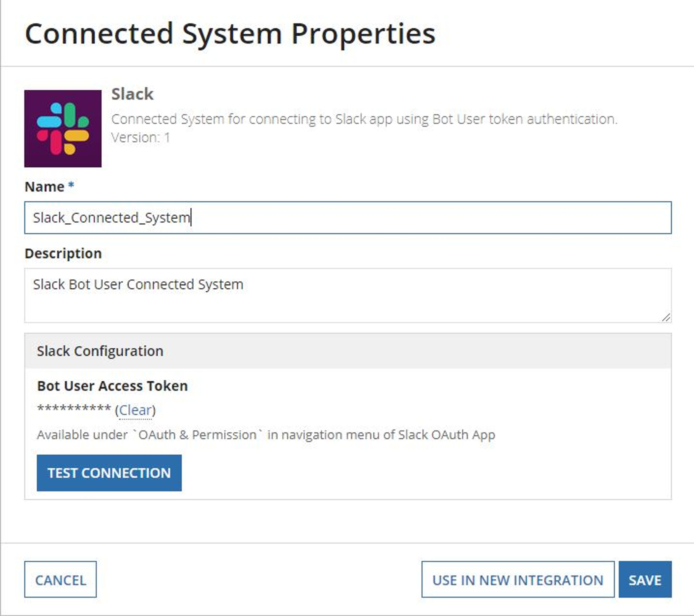
Task: Click the Test Connection button
Action: coord(109,473)
